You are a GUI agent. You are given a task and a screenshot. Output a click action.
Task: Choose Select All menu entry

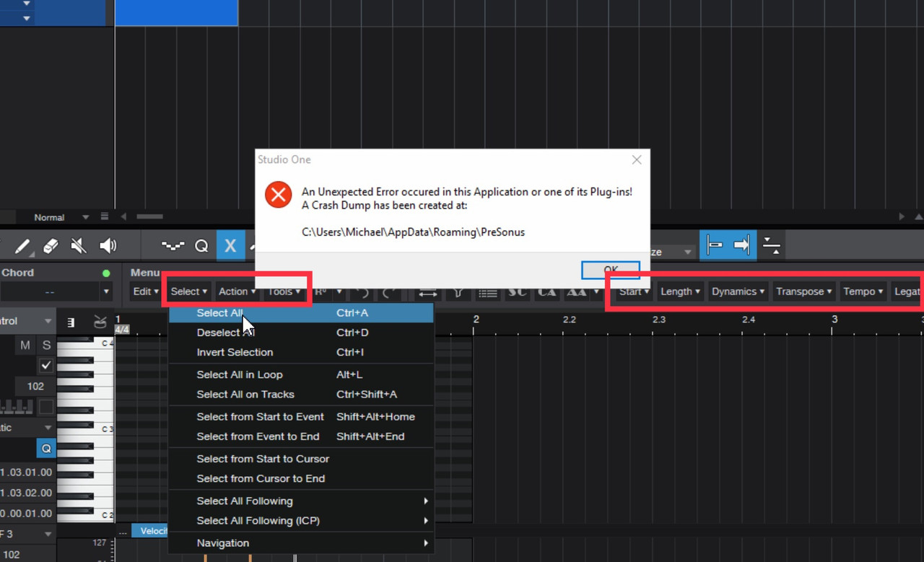[x=301, y=313]
